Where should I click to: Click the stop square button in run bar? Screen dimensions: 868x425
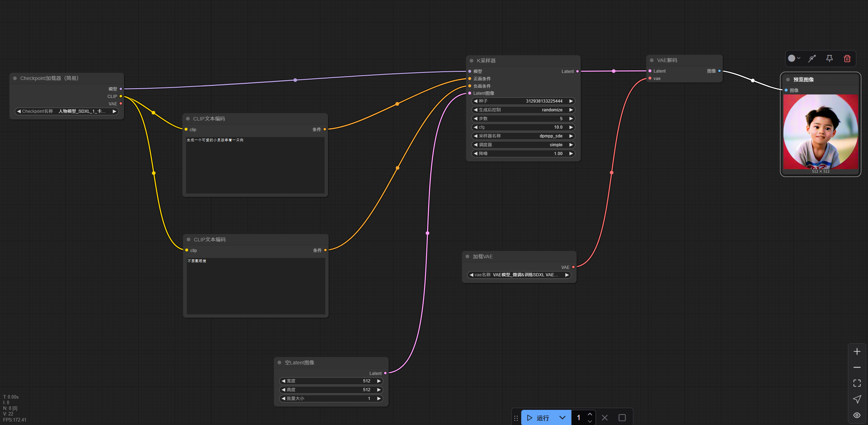click(x=622, y=418)
